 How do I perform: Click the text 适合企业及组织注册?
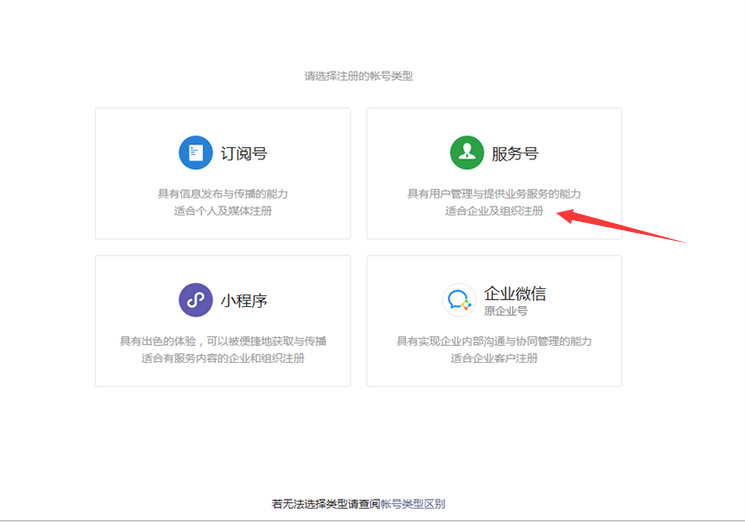click(x=494, y=211)
